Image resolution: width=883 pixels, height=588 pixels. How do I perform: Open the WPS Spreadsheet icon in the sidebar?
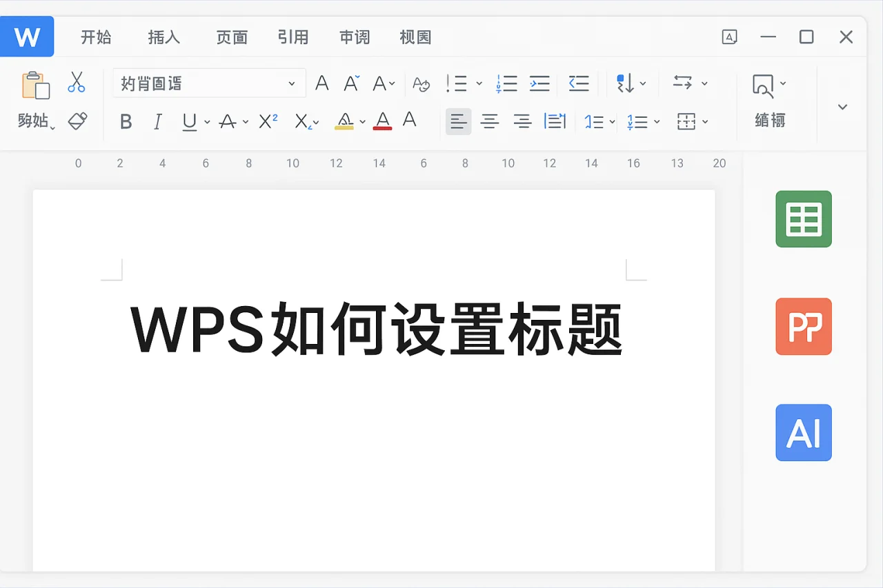tap(803, 219)
